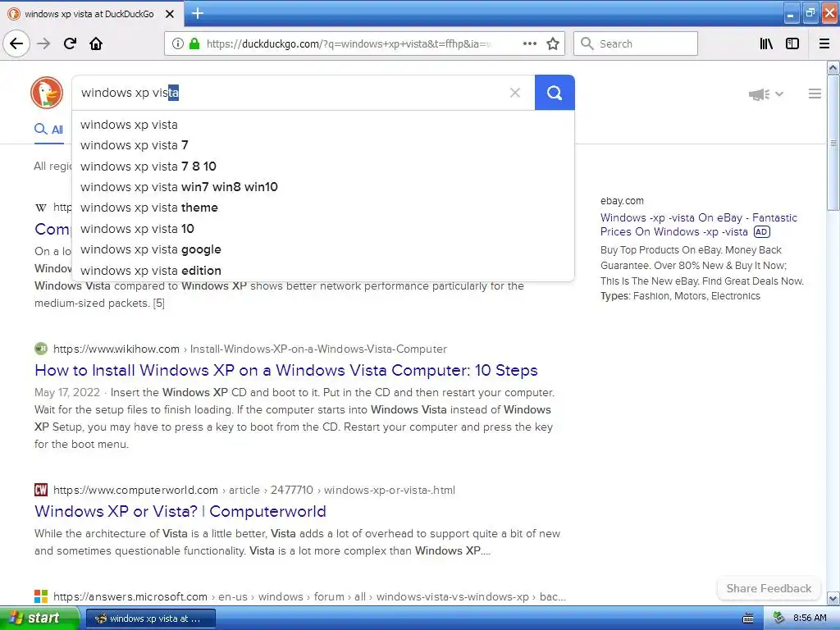Click the Microsoft favicon beside answers result
840x630 pixels.
41,596
